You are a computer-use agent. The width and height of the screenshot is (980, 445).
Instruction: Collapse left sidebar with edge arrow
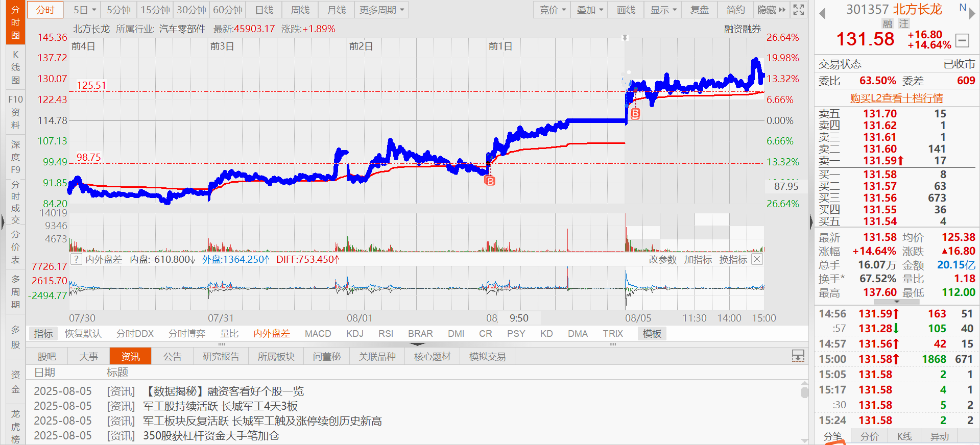[3, 222]
